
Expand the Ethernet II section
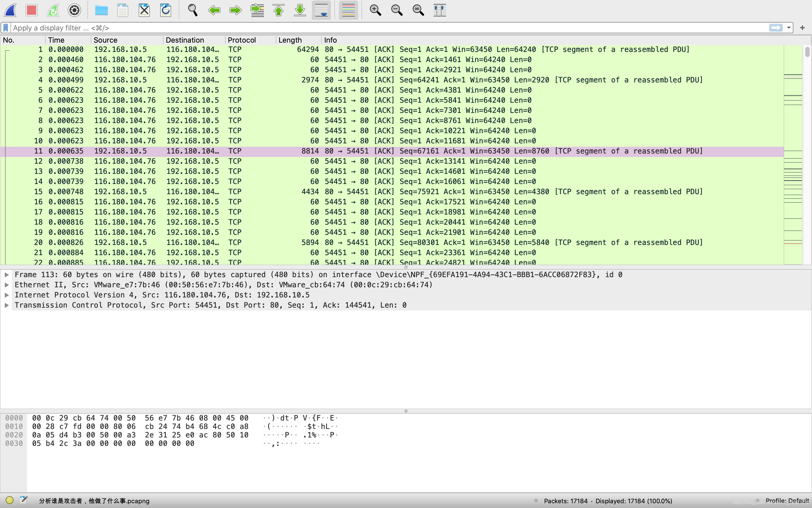tap(7, 284)
